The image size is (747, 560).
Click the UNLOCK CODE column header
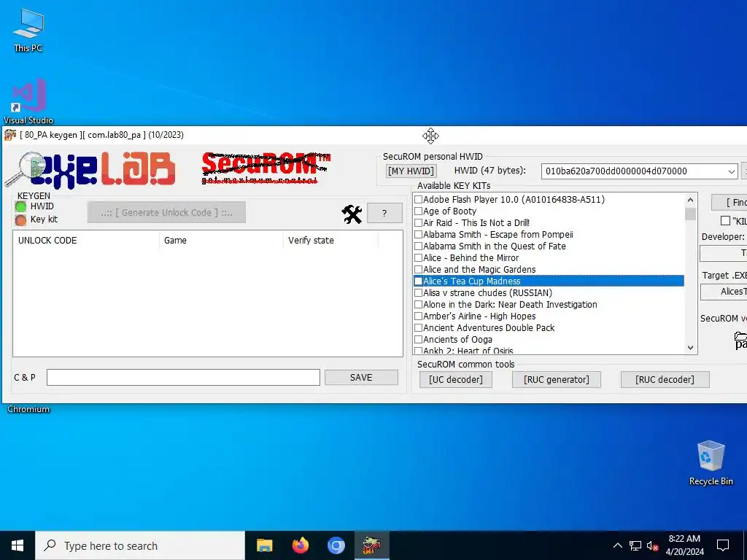coord(47,241)
